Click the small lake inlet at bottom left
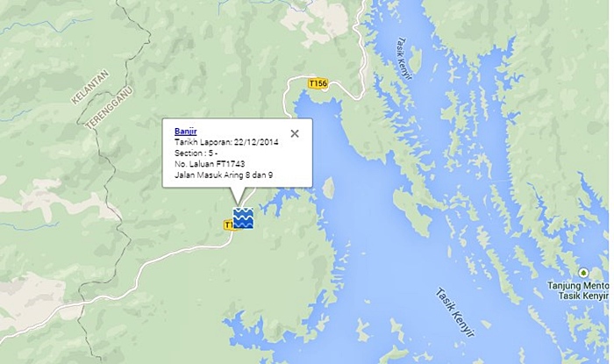This screenshot has width=614, height=364. (237, 325)
